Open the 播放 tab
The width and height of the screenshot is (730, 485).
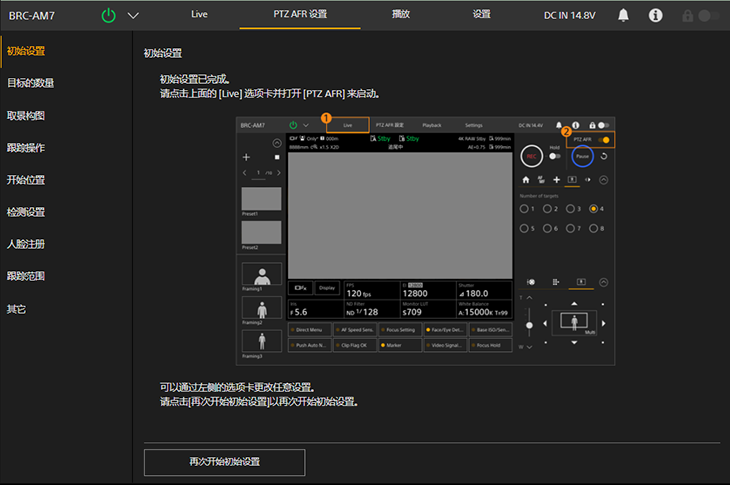pos(400,15)
